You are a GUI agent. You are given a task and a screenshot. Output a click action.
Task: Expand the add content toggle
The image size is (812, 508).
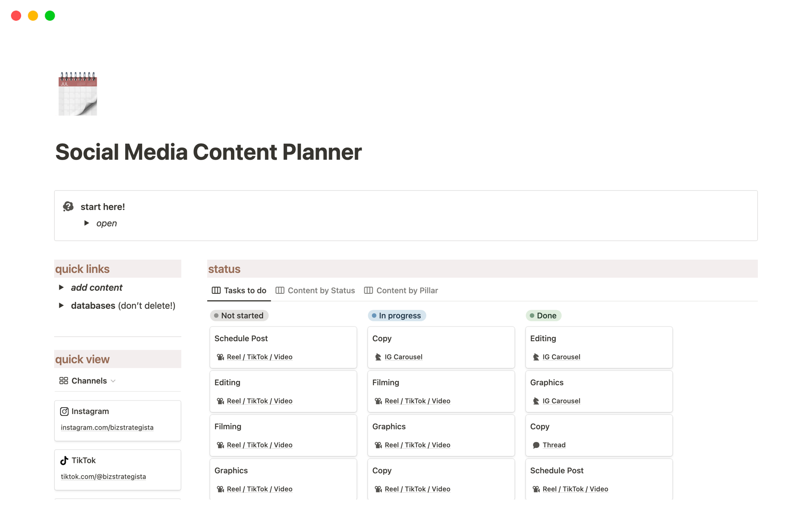coord(61,287)
